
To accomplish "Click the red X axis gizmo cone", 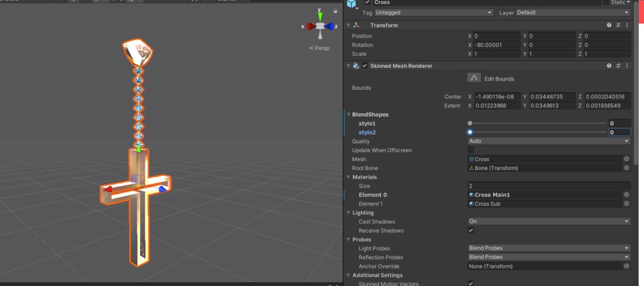I will 311,26.
